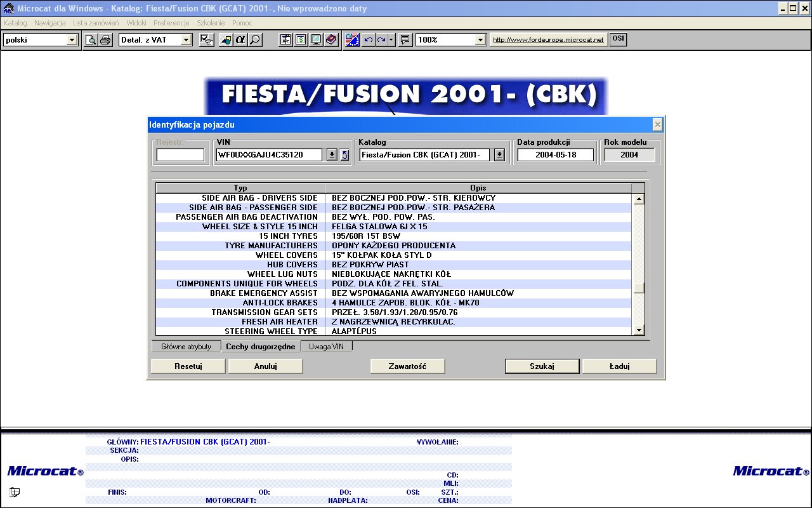
Task: Click the VIN refresh arrow icon
Action: tap(344, 155)
